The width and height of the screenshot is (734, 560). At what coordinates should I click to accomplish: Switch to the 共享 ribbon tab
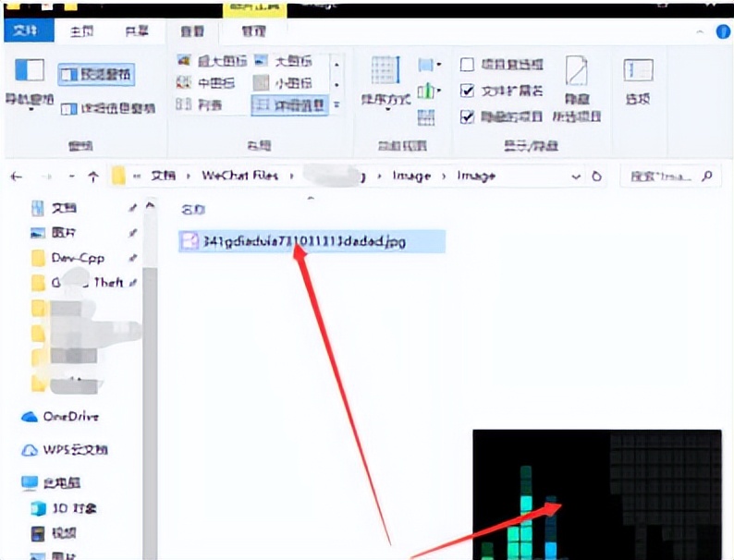point(136,31)
